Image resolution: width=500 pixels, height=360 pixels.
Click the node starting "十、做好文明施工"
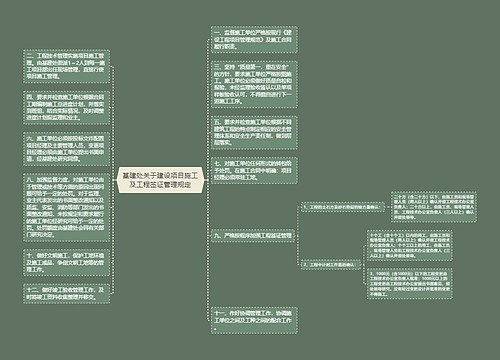point(66,262)
